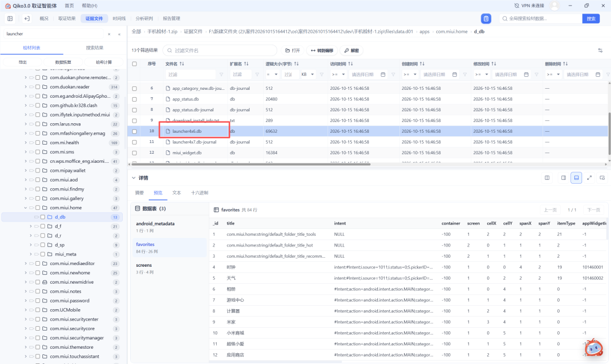The width and height of the screenshot is (611, 364).
Task: Switch detail panel to bottom layout
Action: click(x=576, y=178)
